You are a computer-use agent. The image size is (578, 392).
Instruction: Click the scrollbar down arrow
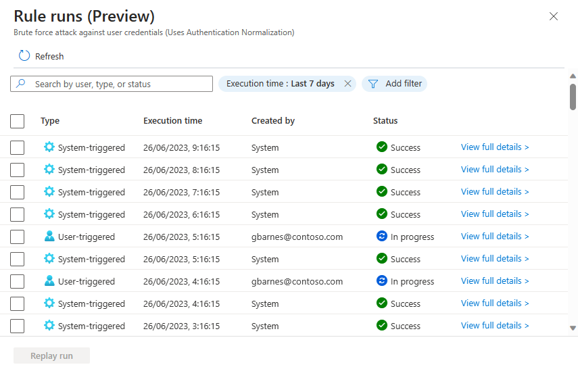572,328
